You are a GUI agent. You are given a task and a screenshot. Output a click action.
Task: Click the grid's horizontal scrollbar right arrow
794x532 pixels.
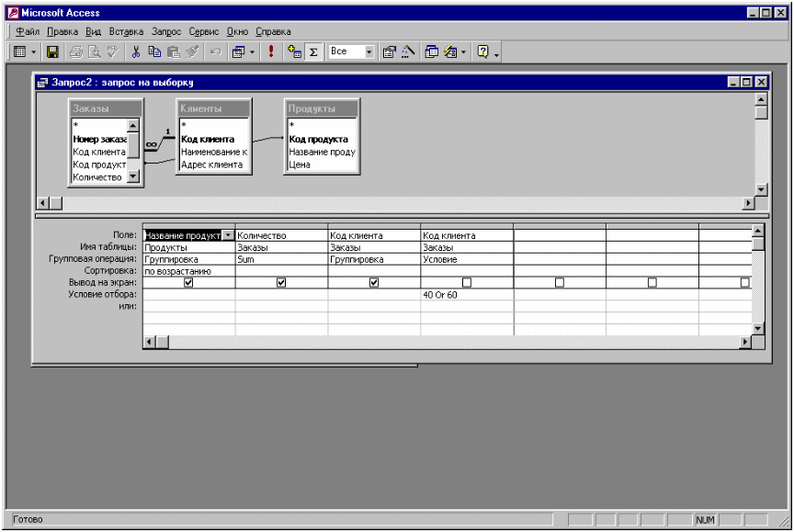pos(744,342)
